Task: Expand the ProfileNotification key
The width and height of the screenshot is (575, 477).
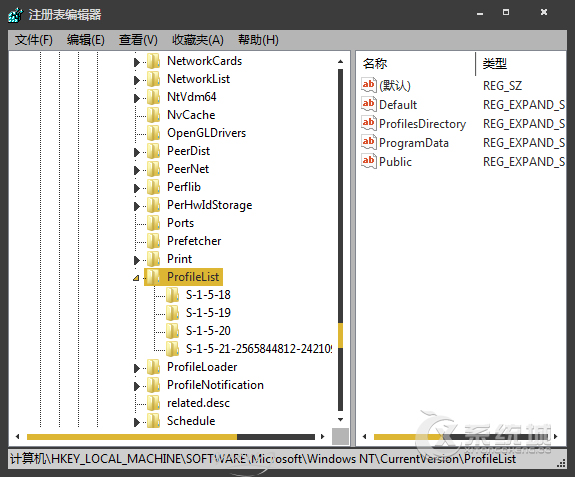Action: 137,386
